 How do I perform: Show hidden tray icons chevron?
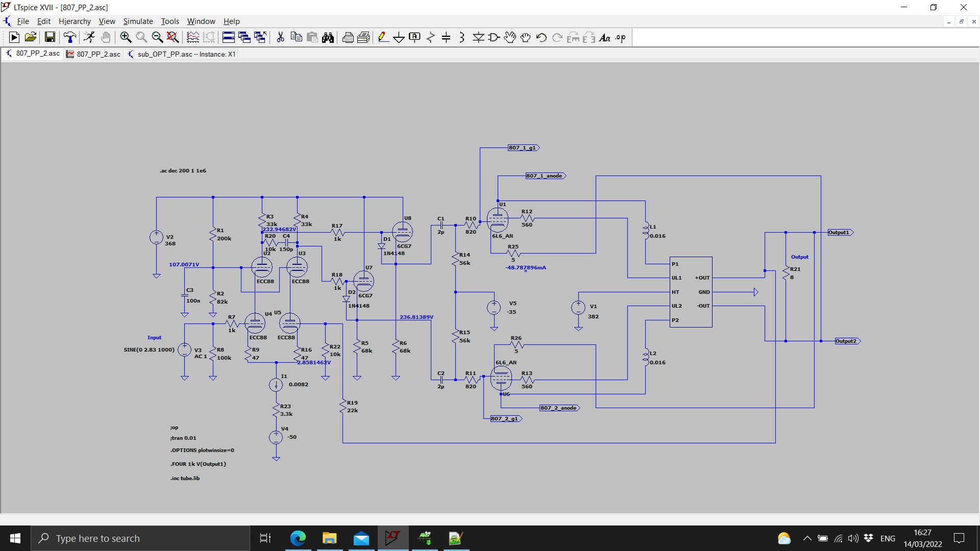click(807, 538)
